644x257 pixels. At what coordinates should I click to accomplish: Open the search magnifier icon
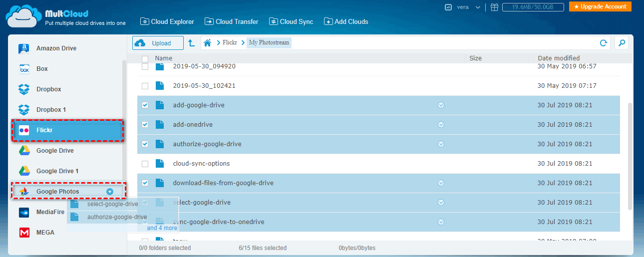click(622, 43)
